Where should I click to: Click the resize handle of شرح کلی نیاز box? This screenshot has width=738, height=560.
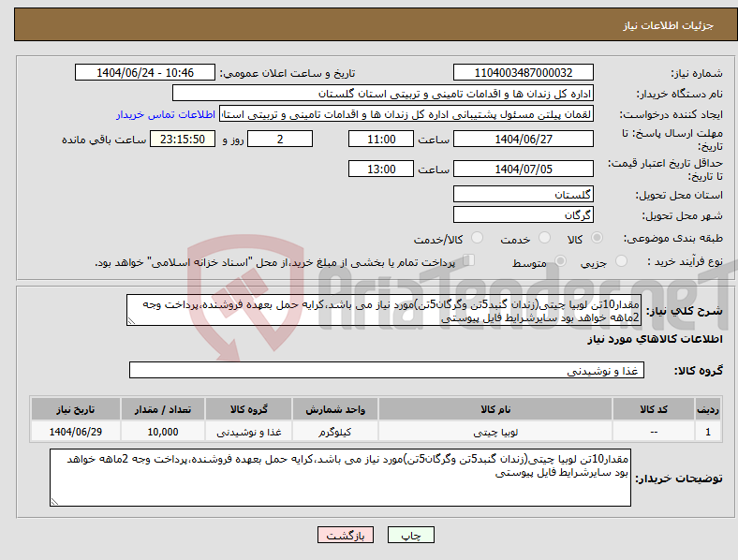(131, 321)
